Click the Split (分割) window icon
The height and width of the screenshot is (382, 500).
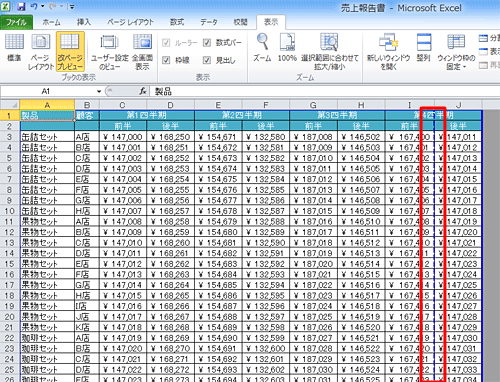pyautogui.click(x=483, y=38)
